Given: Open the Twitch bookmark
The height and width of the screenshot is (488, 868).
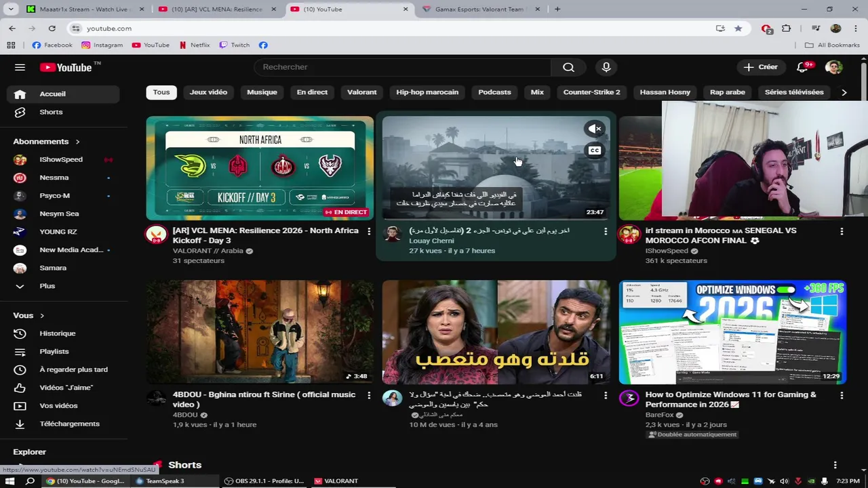Looking at the screenshot, I should pos(234,45).
